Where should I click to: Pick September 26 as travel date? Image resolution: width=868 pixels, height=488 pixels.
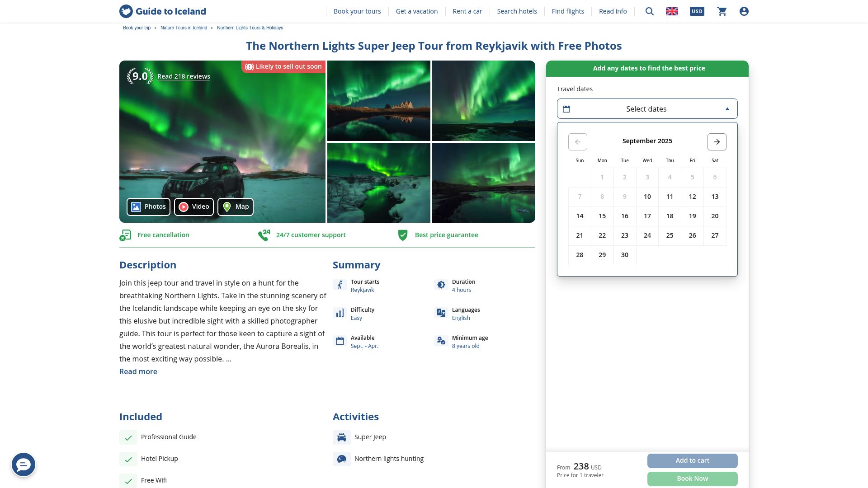pos(692,235)
